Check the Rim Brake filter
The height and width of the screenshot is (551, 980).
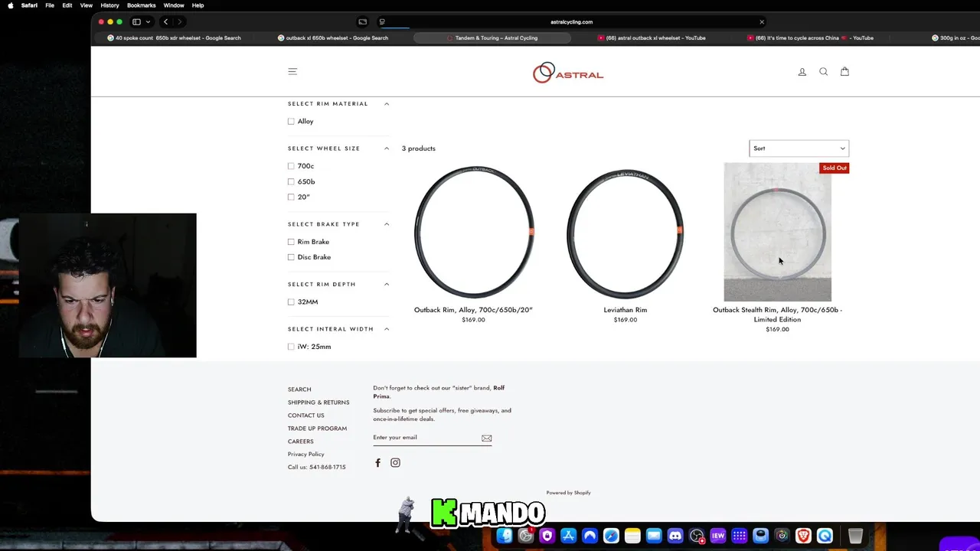(x=291, y=242)
